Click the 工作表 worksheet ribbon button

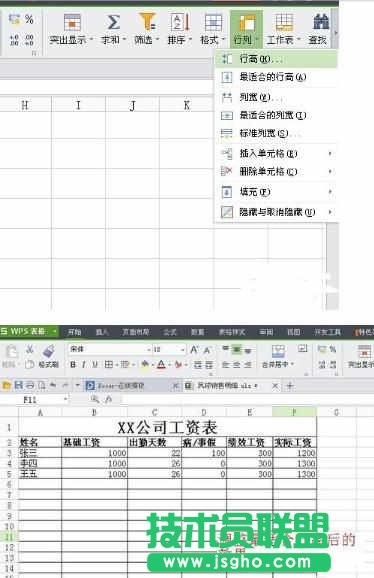click(283, 29)
